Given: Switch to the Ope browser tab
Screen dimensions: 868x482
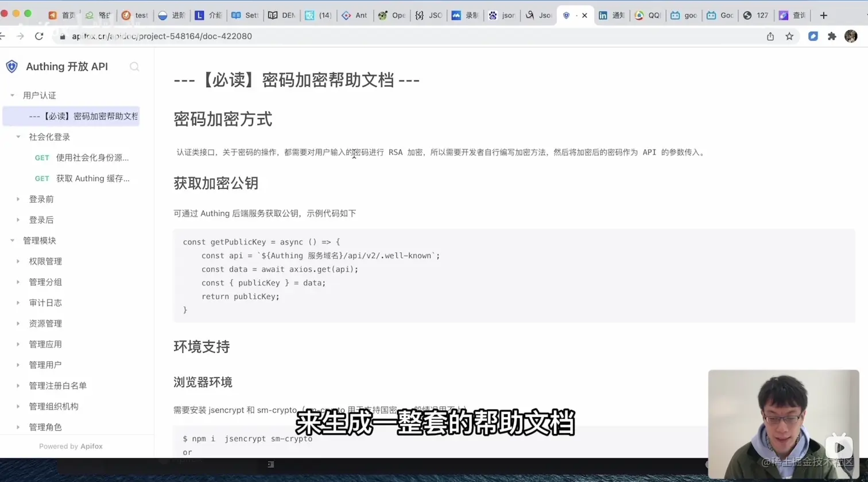Looking at the screenshot, I should tap(392, 16).
